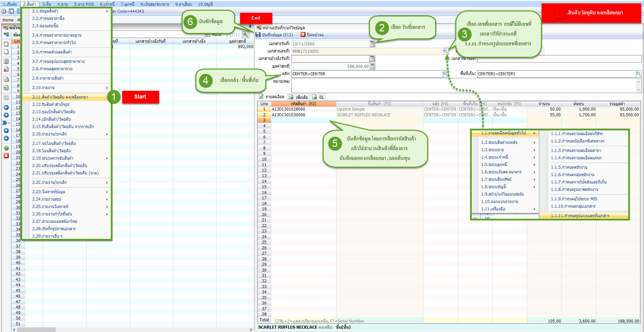644x332 pixels.
Task: Expand submenu 2.23.วิเคราะห์ข้อมูล
Action: pyautogui.click(x=107, y=192)
